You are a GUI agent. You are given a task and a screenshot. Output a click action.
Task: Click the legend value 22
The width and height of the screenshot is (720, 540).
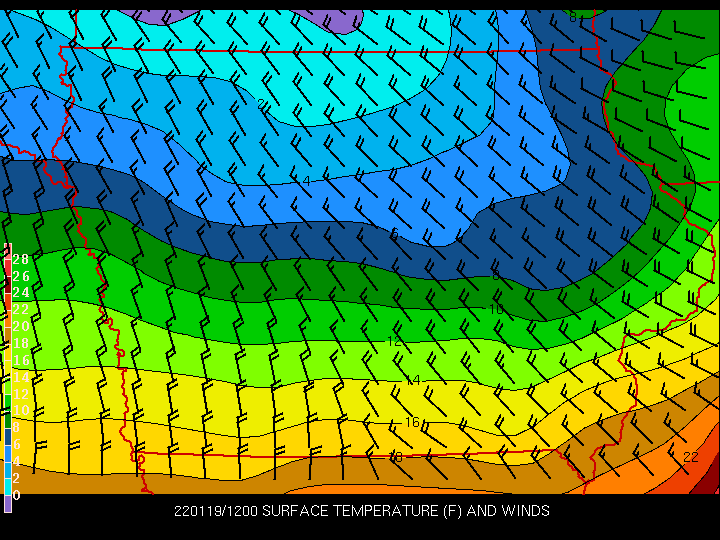tap(21, 309)
